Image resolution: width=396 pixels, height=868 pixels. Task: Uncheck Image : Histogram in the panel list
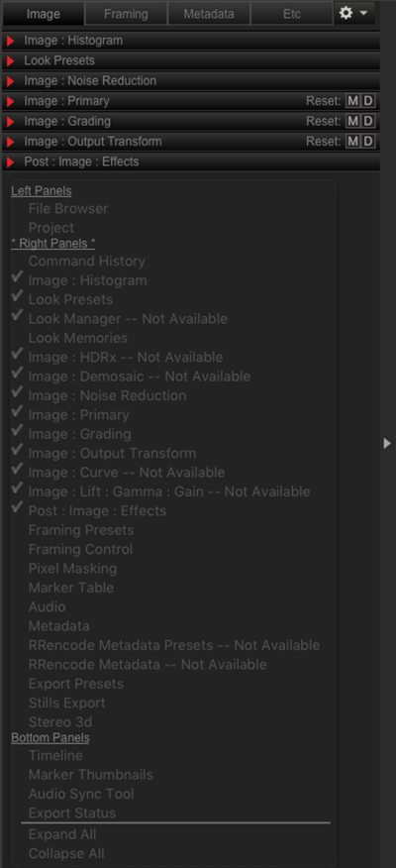point(87,280)
